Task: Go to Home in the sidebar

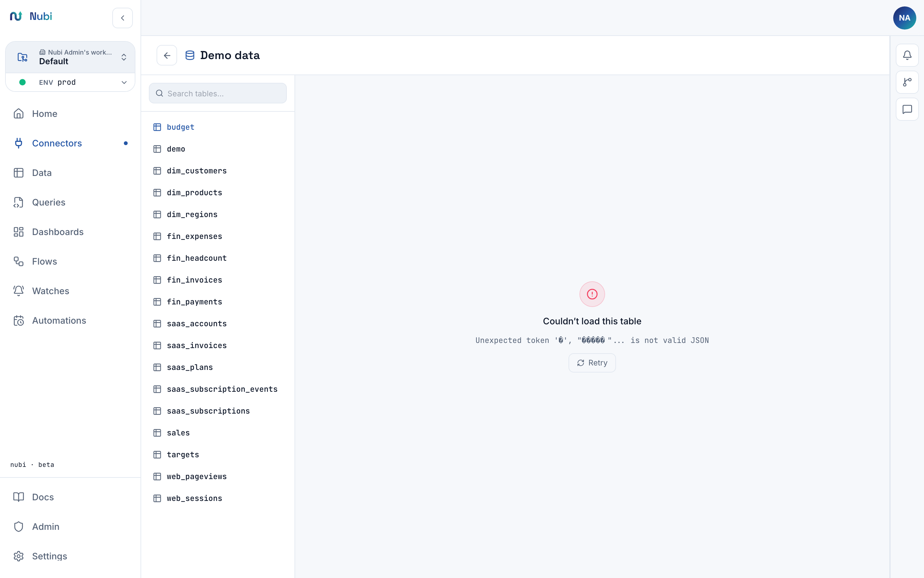Action: click(x=70, y=114)
